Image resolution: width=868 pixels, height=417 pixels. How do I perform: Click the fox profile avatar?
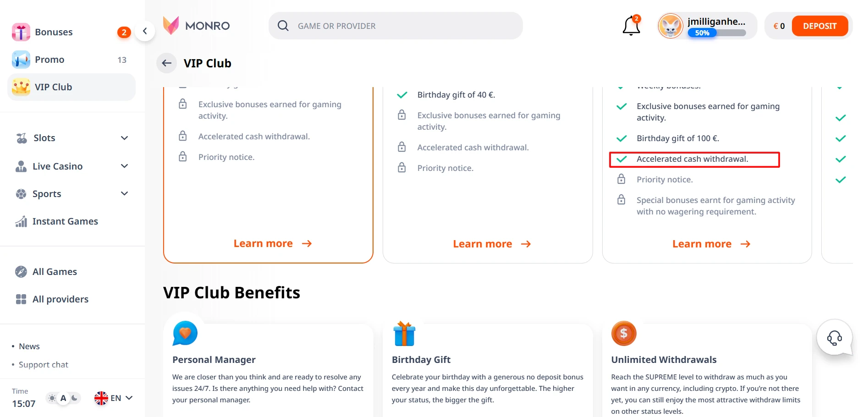point(670,26)
